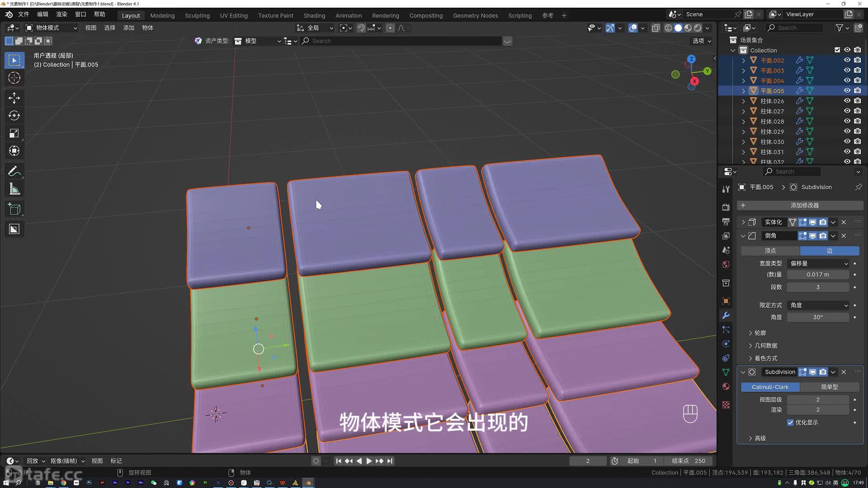The width and height of the screenshot is (868, 488).
Task: Open the 限定方式 角度 dropdown
Action: [x=818, y=305]
